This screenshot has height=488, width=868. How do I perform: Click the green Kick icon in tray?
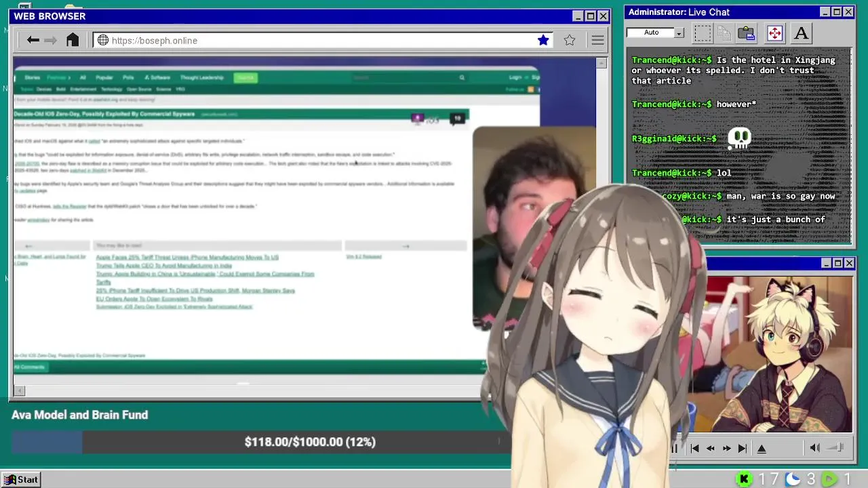[x=744, y=479]
